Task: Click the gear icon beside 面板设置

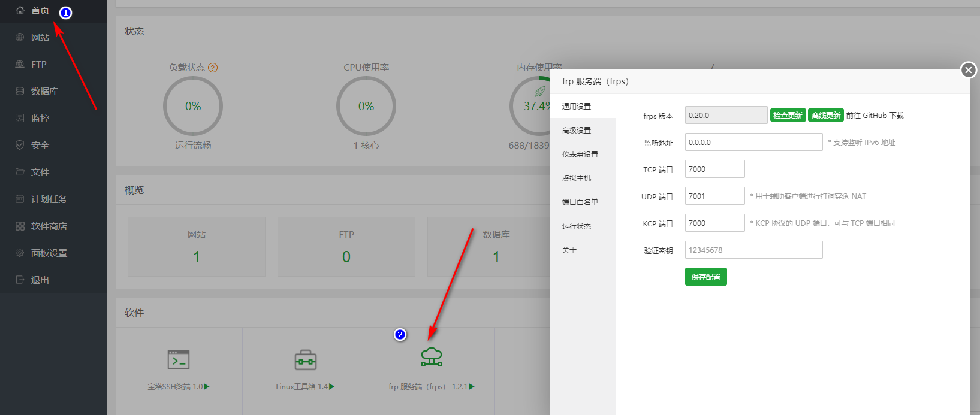Action: pyautogui.click(x=20, y=253)
